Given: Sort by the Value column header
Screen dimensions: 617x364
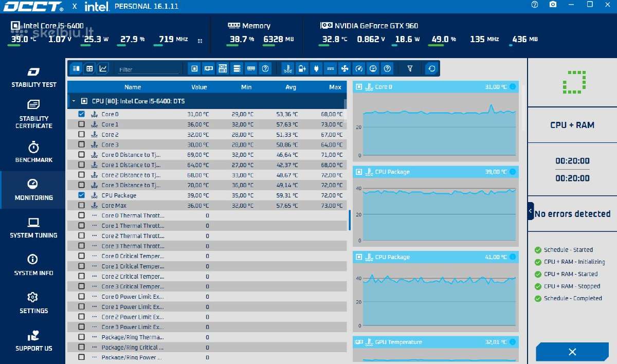Looking at the screenshot, I should pyautogui.click(x=199, y=87).
